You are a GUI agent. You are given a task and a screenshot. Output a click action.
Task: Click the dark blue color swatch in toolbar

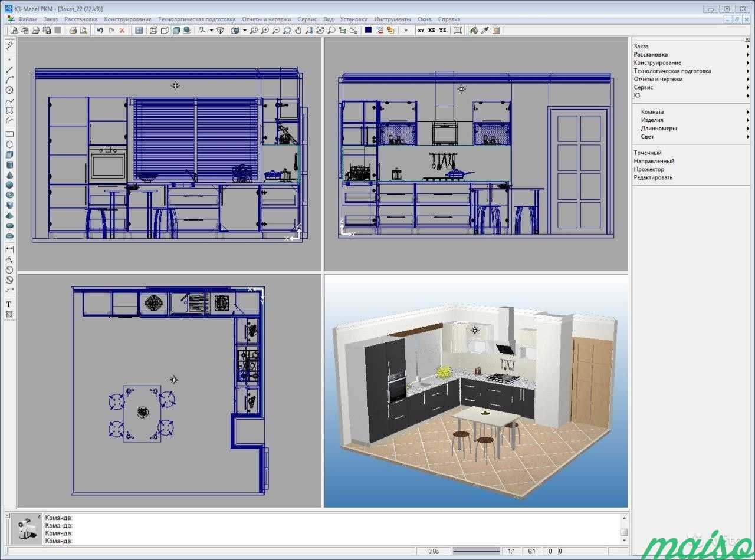point(368,30)
